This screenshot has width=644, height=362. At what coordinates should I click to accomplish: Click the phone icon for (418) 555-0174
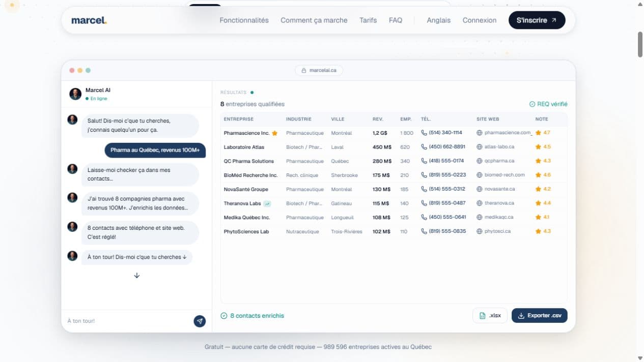coord(424,161)
